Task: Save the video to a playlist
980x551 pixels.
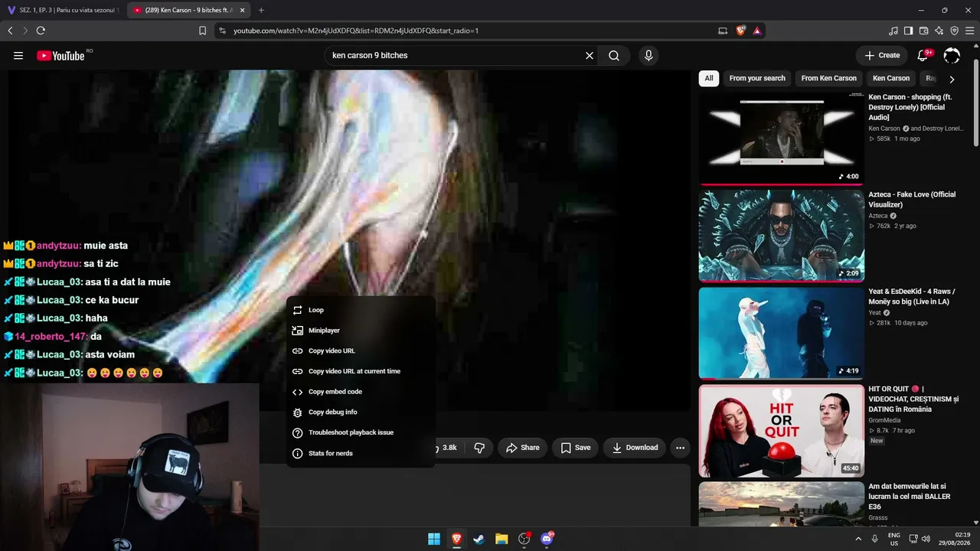Action: (x=576, y=448)
